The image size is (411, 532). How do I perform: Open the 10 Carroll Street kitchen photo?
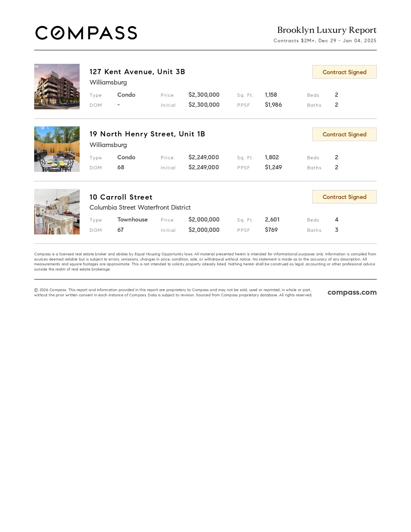57,212
